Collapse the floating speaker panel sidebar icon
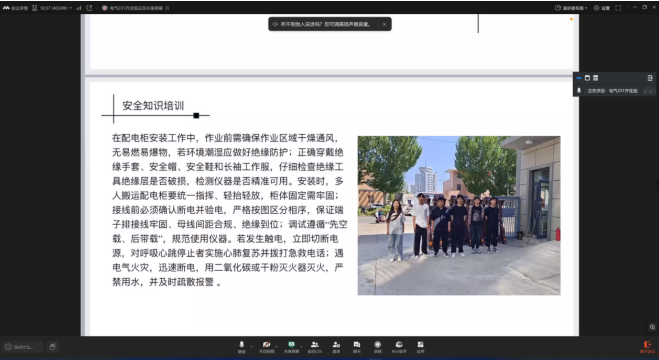Viewport: 659px width, 360px height. pos(650,78)
